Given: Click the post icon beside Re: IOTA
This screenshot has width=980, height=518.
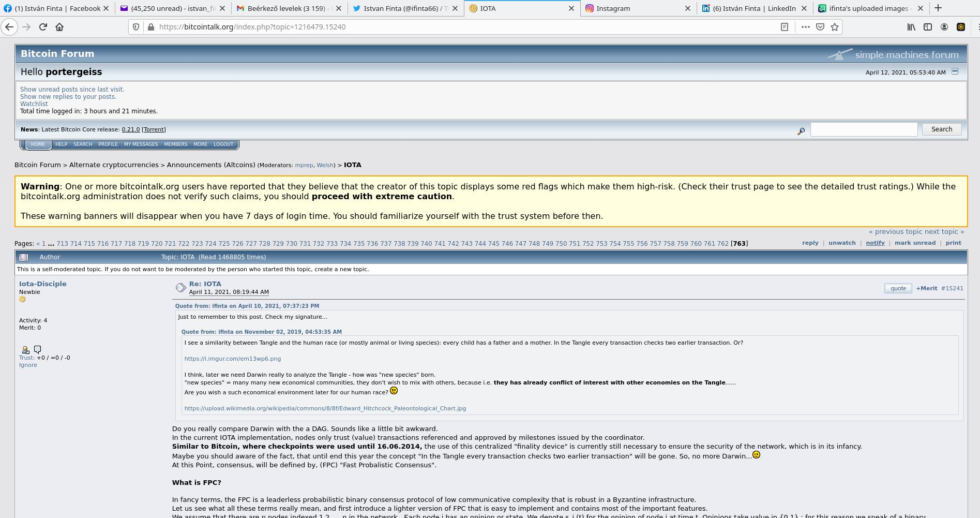Looking at the screenshot, I should point(180,288).
